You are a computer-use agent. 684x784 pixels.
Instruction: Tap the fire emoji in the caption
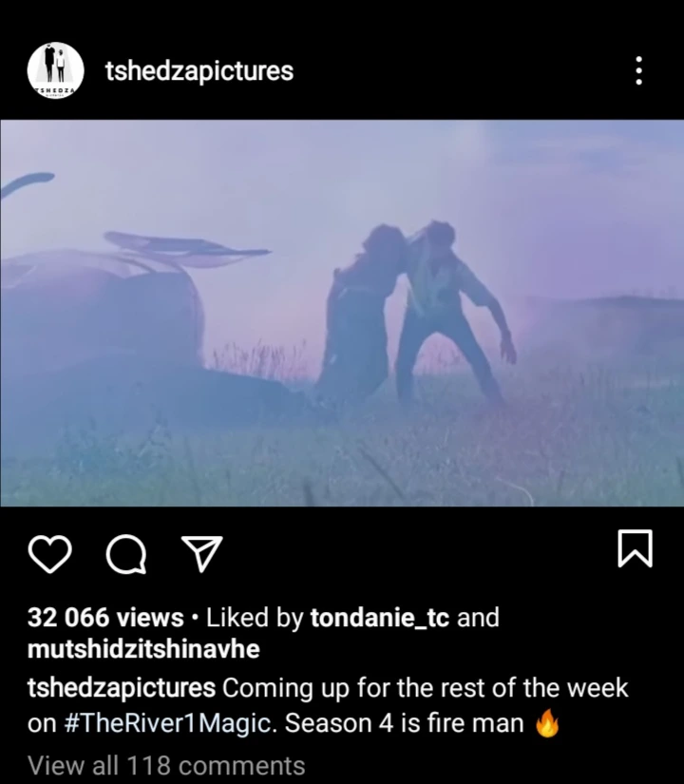[x=547, y=723]
